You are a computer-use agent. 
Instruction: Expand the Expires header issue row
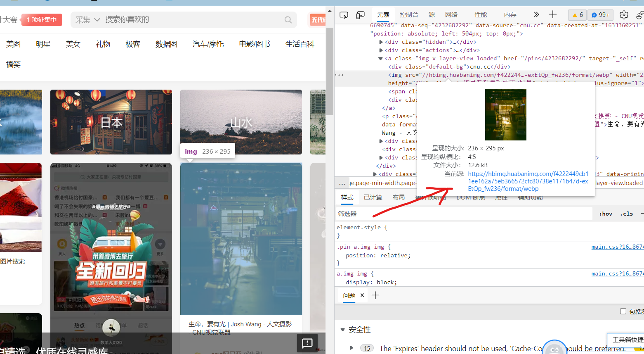pyautogui.click(x=351, y=348)
